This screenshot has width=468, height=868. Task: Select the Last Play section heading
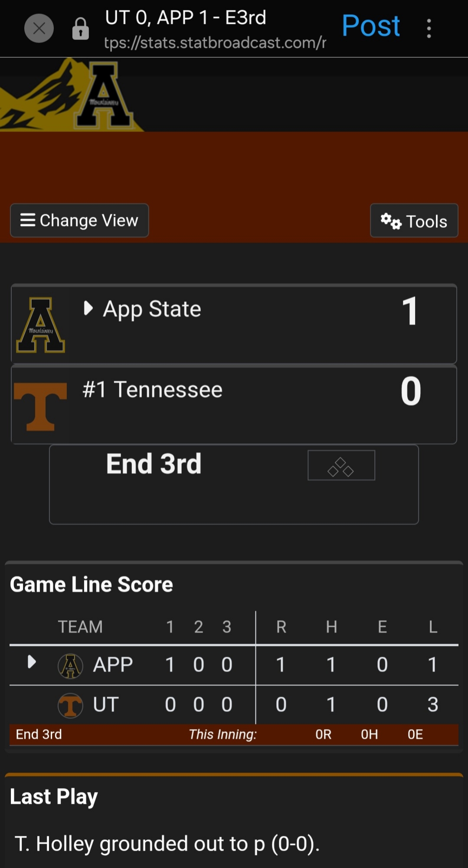(54, 797)
